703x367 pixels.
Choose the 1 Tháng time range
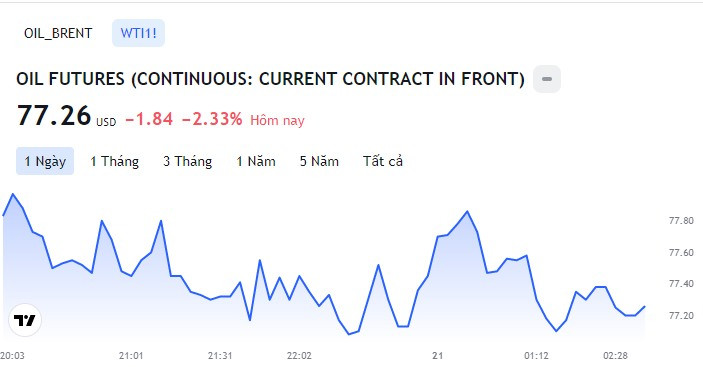pyautogui.click(x=114, y=161)
